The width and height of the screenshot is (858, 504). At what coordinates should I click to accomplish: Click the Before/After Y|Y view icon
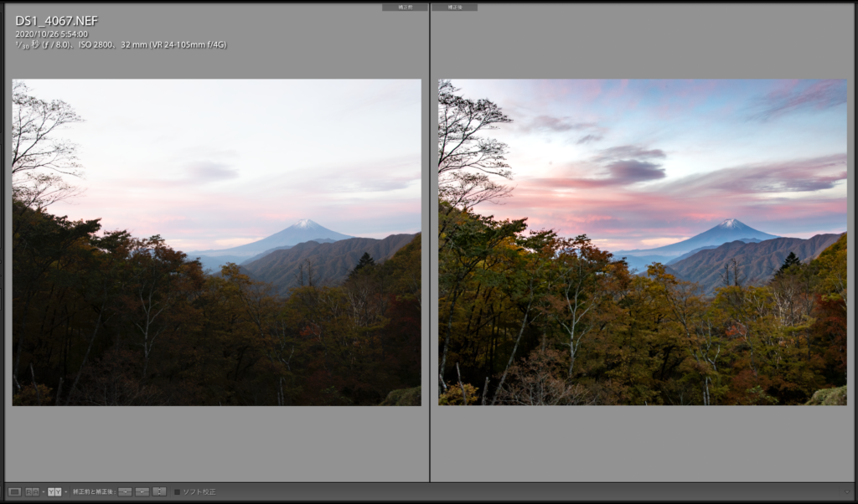click(54, 491)
